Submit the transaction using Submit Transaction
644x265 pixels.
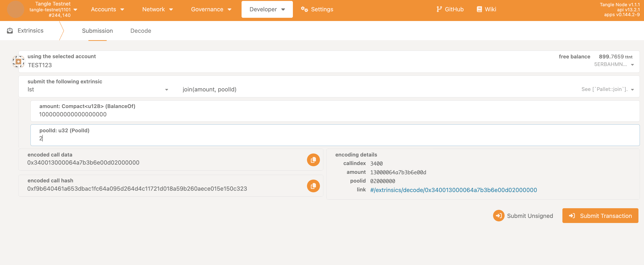pos(601,215)
